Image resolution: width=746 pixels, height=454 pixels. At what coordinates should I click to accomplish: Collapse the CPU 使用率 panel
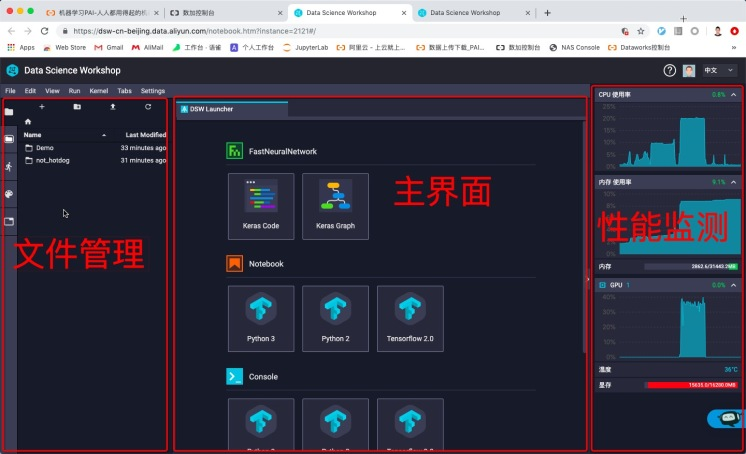click(x=734, y=95)
